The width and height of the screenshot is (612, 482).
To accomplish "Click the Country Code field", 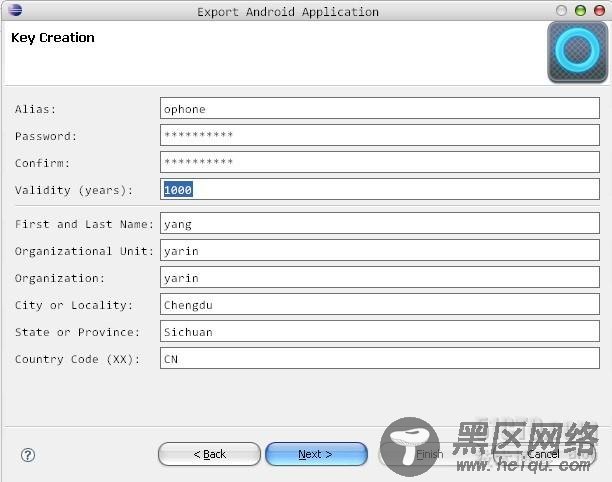I will [380, 358].
